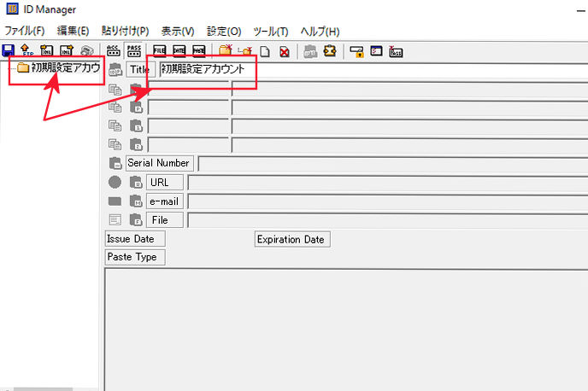Viewport: 588px width, 391px height.
Task: Click the label field right of 1 clipboard
Action: pyautogui.click(x=188, y=125)
